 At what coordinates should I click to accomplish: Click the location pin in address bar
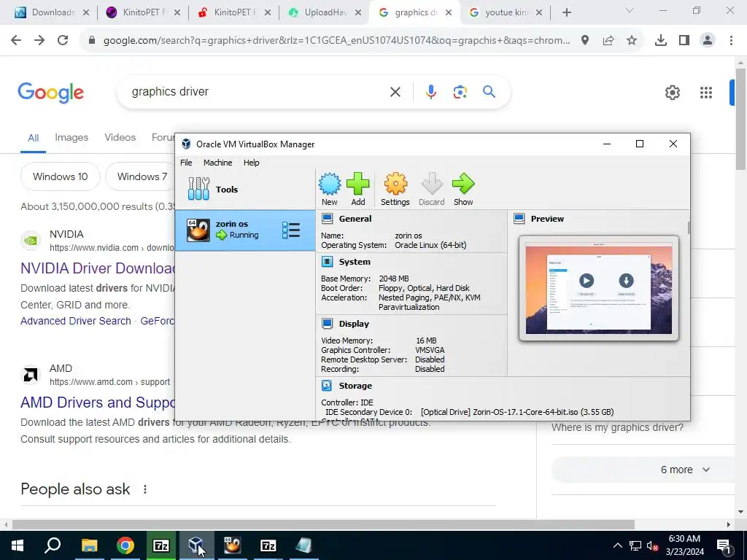click(x=584, y=41)
